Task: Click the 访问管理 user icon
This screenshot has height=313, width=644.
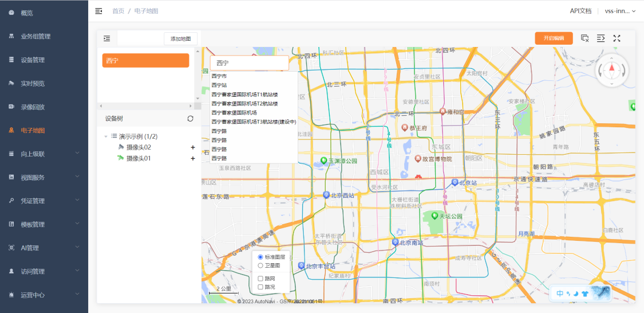Action: [11, 272]
